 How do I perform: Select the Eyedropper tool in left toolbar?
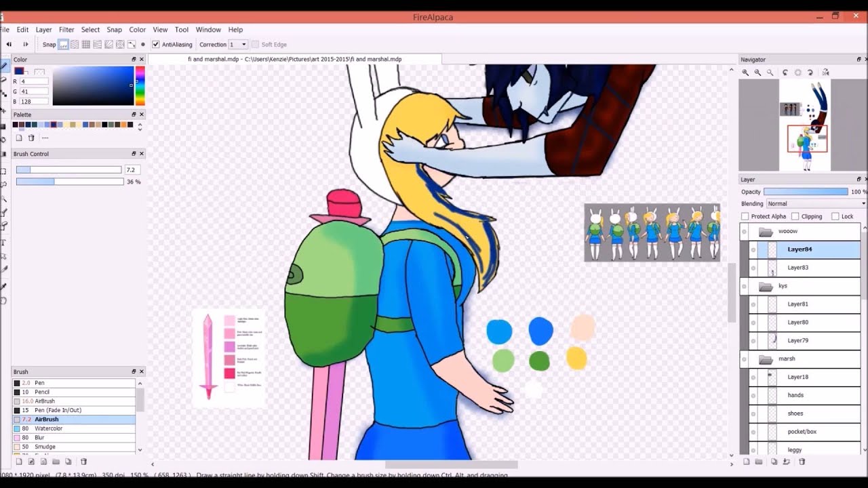[3, 287]
